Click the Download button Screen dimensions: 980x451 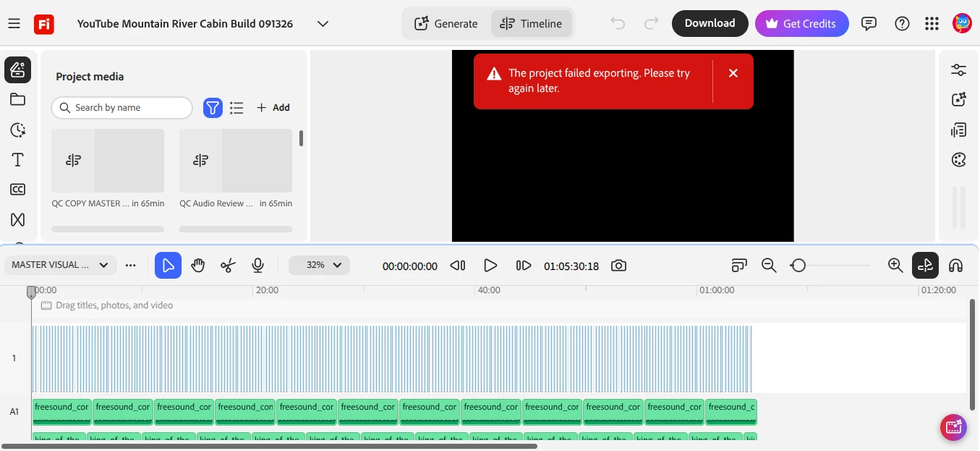[710, 23]
